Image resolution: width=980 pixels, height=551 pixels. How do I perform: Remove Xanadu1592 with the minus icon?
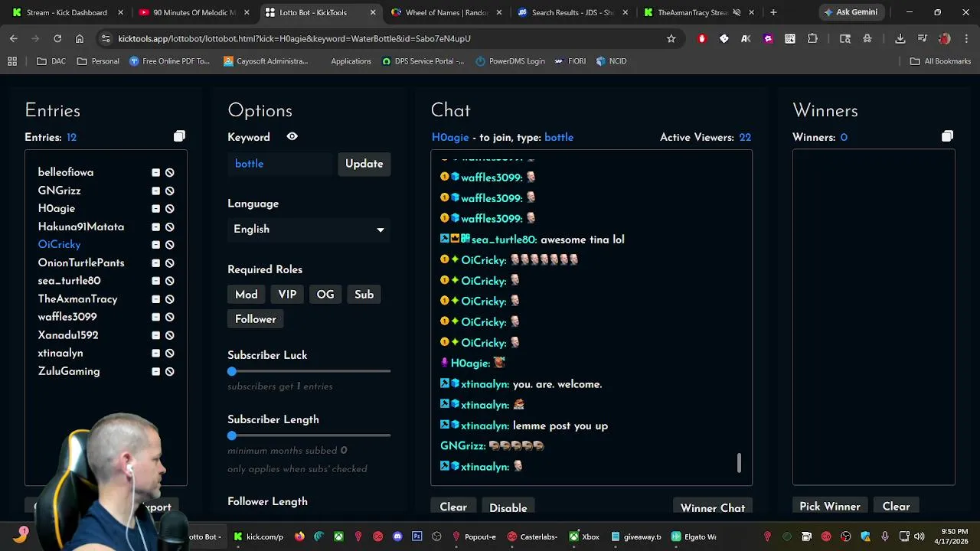click(155, 335)
